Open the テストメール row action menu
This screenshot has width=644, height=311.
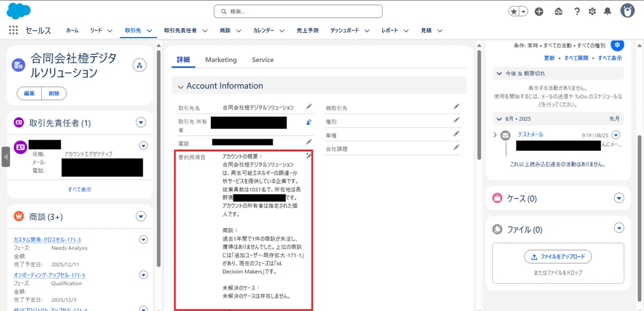click(616, 135)
